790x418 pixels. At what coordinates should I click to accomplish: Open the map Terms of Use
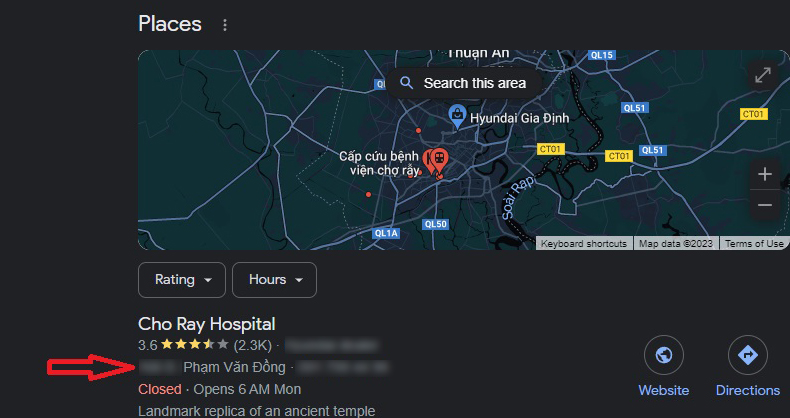click(x=754, y=244)
